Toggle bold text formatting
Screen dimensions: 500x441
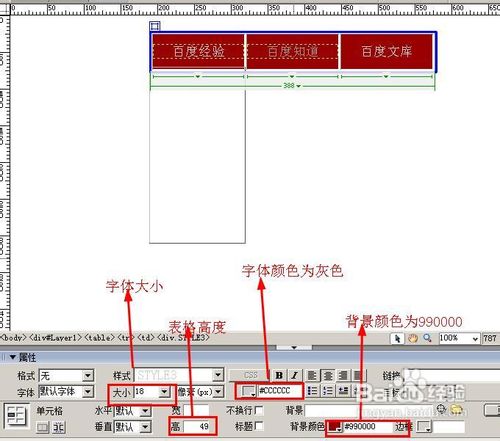click(279, 375)
